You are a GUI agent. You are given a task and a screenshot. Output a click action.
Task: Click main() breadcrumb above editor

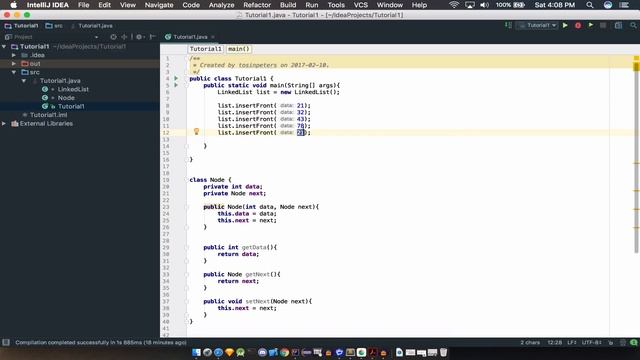coord(238,49)
